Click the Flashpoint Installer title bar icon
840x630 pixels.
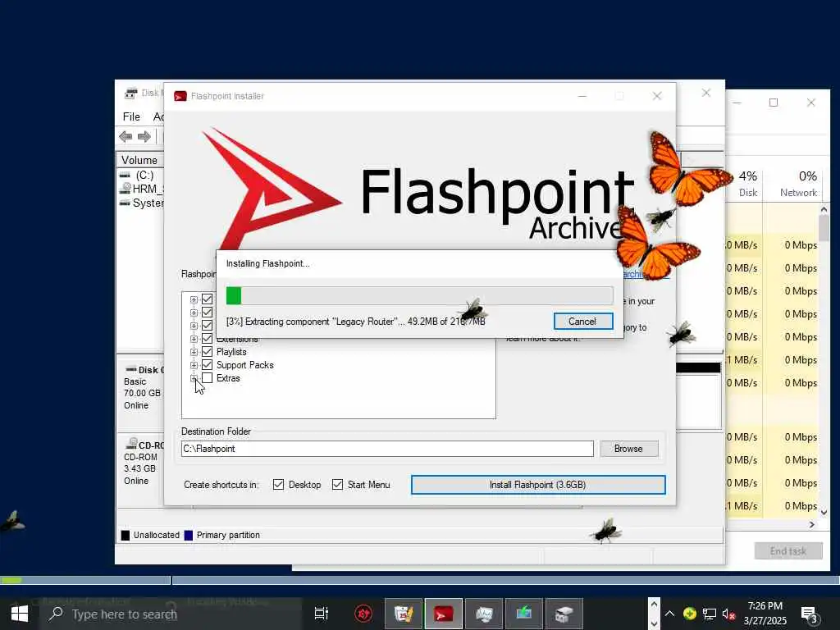pos(180,96)
